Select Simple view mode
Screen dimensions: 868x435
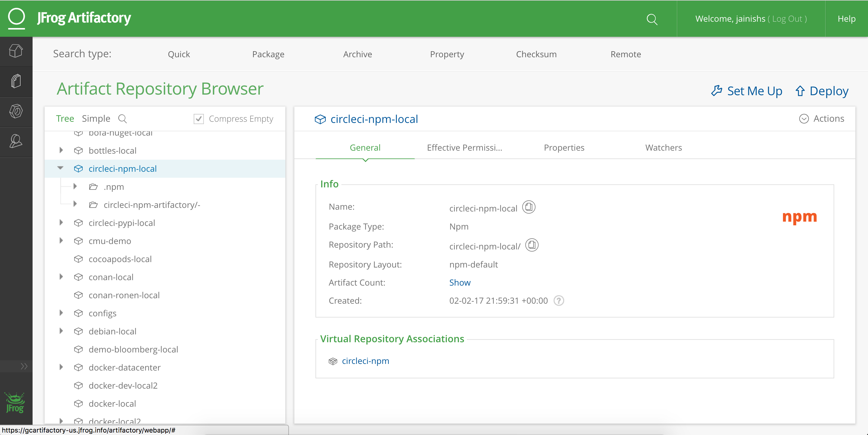point(96,118)
